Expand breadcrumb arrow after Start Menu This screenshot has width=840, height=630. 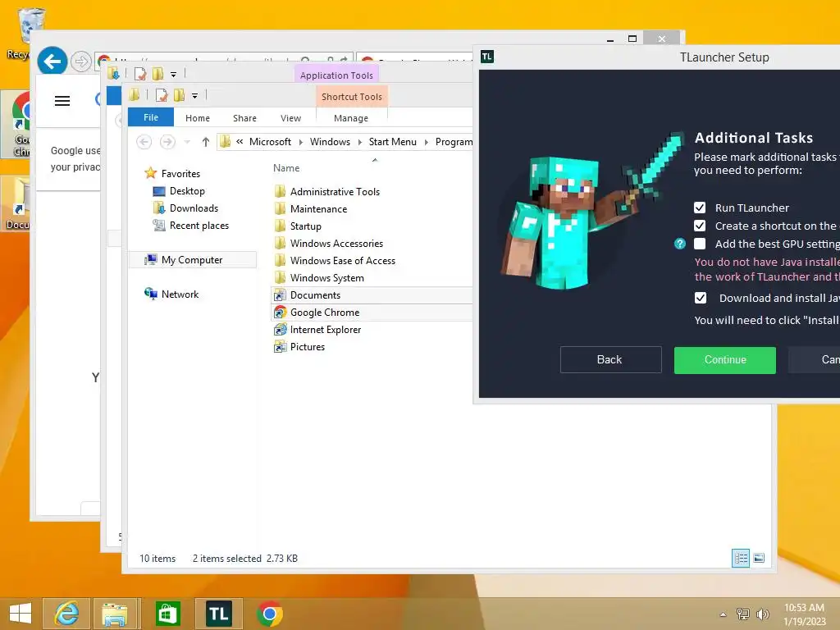pyautogui.click(x=427, y=142)
